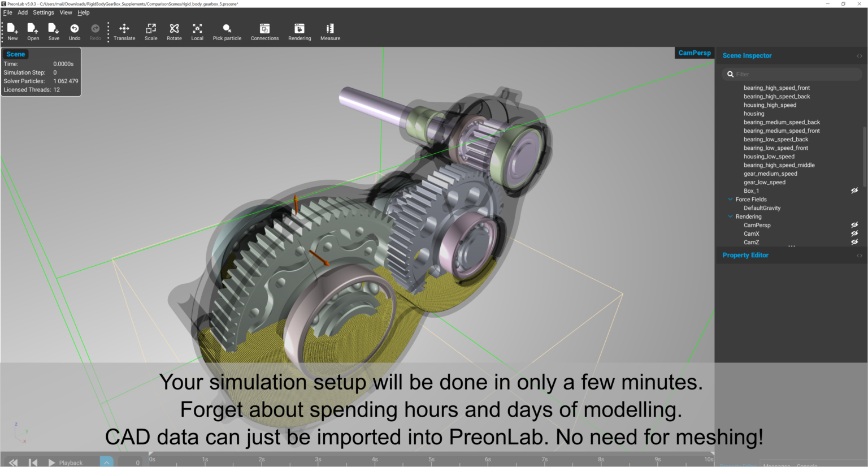Switch to Local coordinate mode
Image resolution: width=868 pixels, height=467 pixels.
tap(197, 32)
